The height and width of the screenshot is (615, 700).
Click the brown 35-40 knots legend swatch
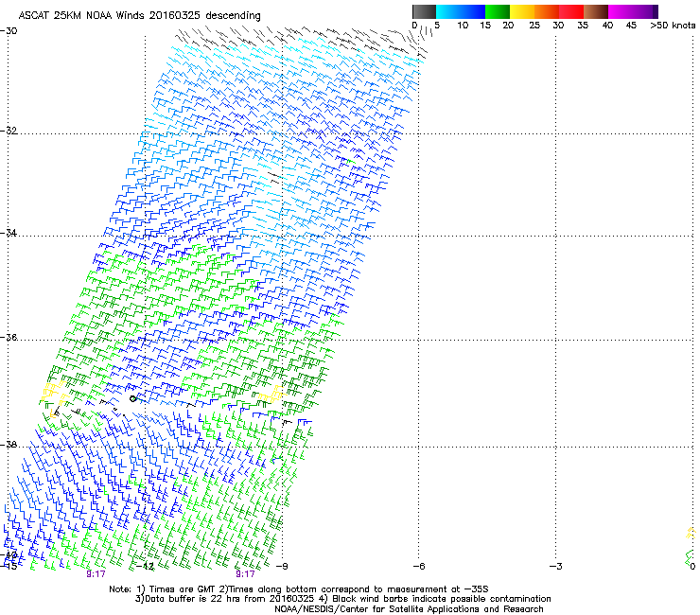click(x=596, y=11)
